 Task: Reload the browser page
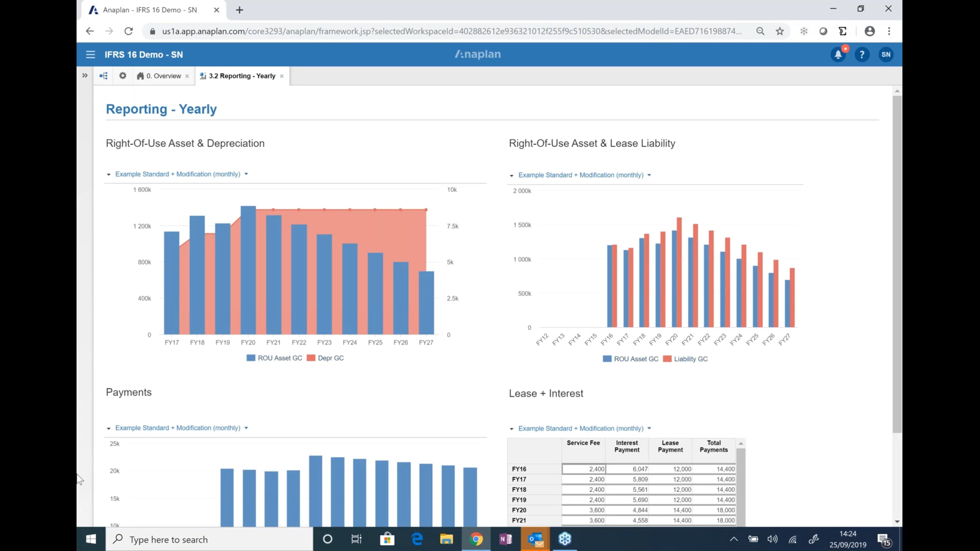129,31
